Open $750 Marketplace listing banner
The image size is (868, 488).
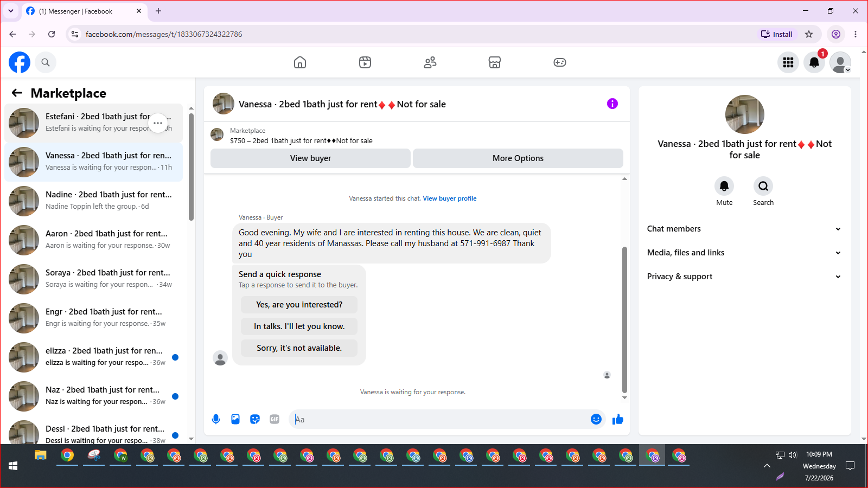coord(417,136)
